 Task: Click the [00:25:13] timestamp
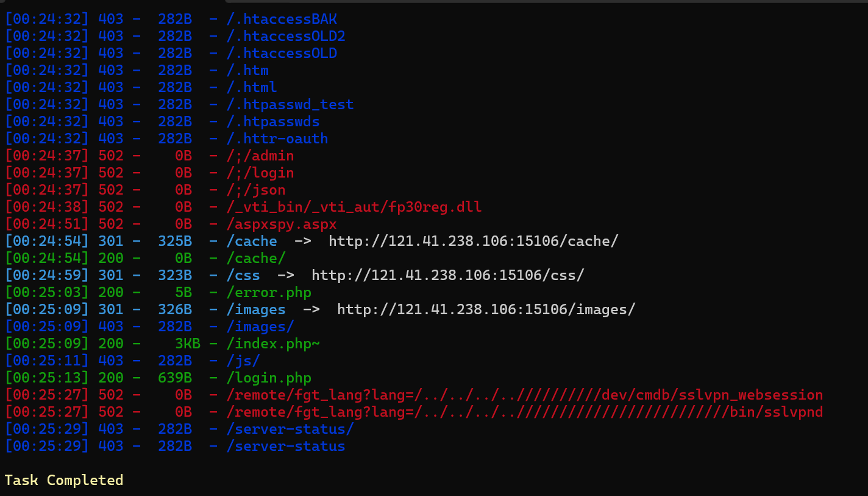(x=47, y=378)
